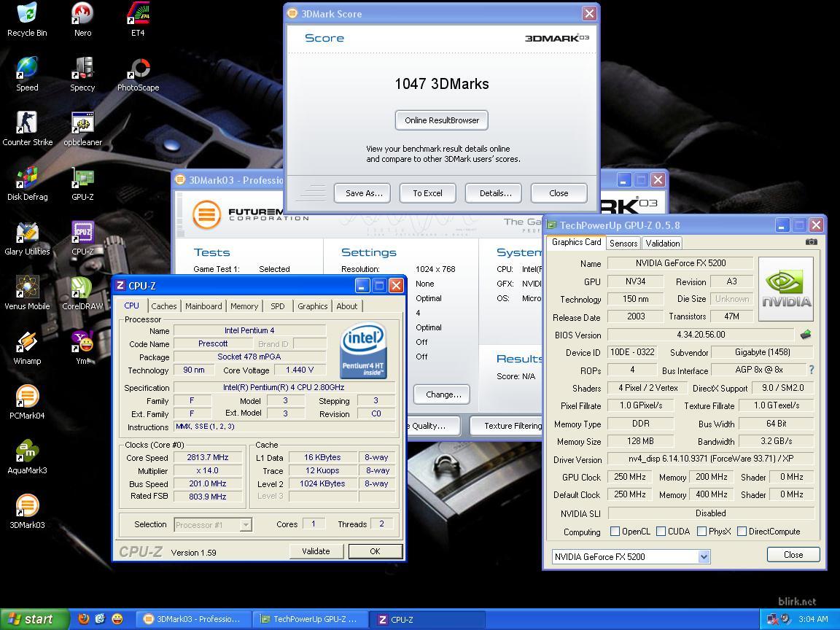Click the Online ResultBrowser button
Image resolution: width=840 pixels, height=630 pixels.
coord(442,120)
